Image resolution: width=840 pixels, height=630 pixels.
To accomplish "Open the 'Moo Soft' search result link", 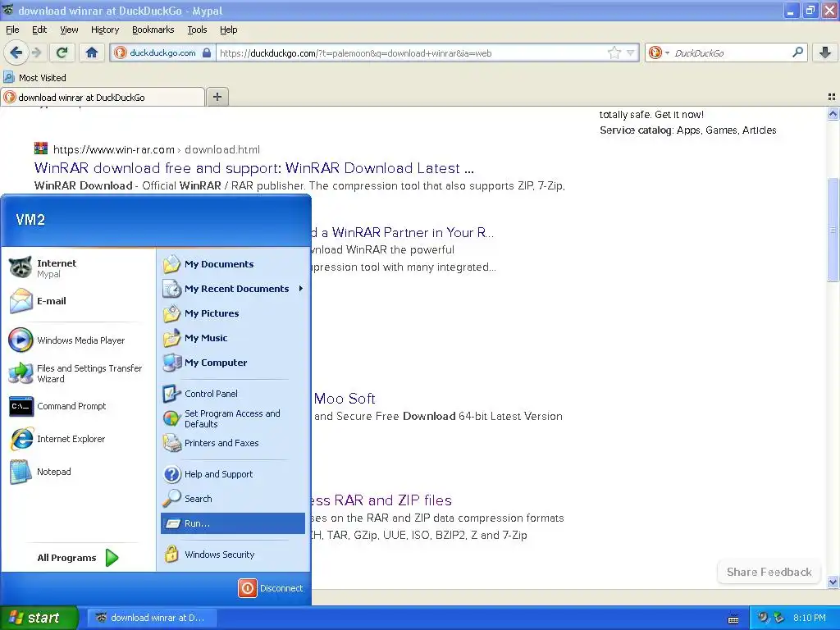I will (345, 399).
